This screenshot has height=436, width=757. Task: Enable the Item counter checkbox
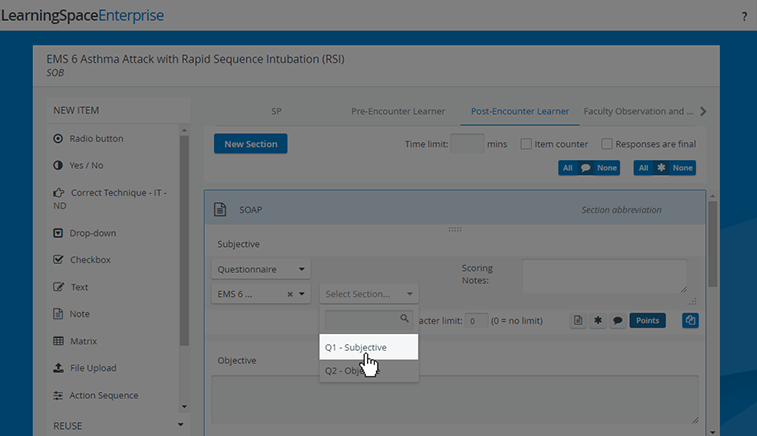tap(526, 144)
